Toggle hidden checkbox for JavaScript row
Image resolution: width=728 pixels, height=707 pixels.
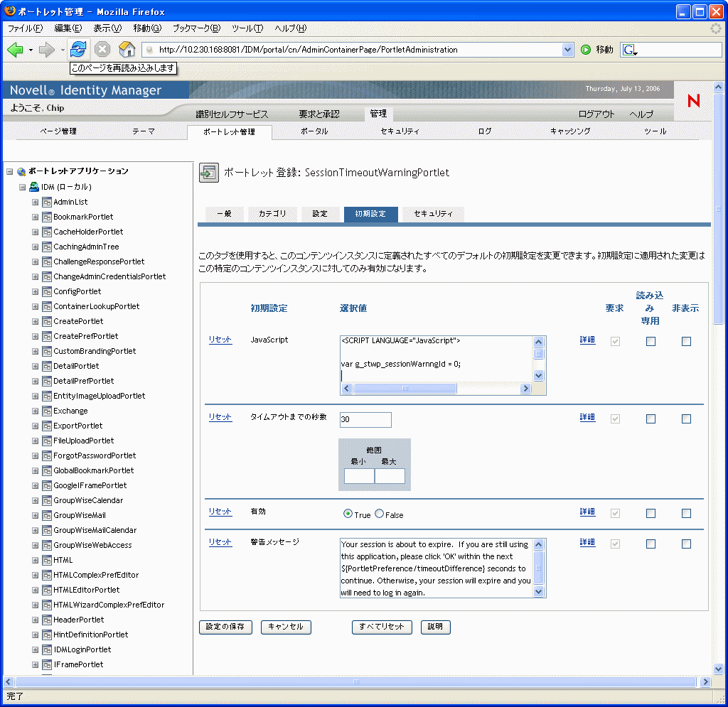686,342
